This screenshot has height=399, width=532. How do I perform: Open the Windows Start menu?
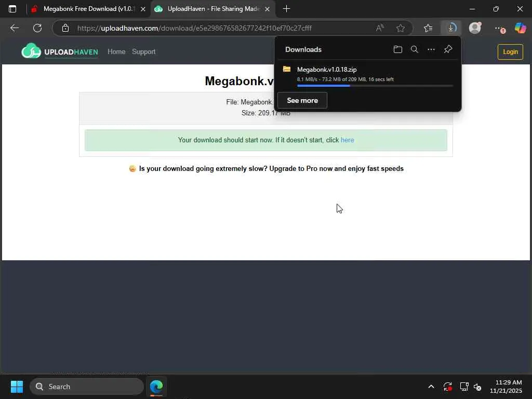click(17, 387)
